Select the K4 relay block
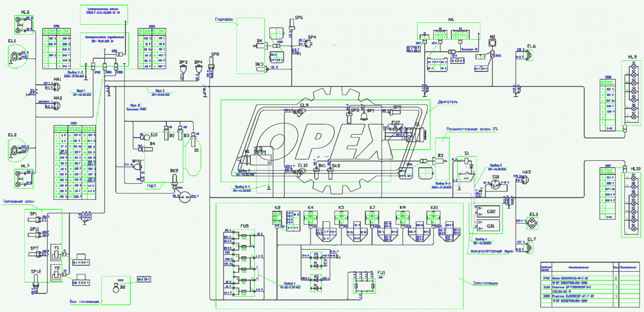644x312 pixels. [x=311, y=218]
